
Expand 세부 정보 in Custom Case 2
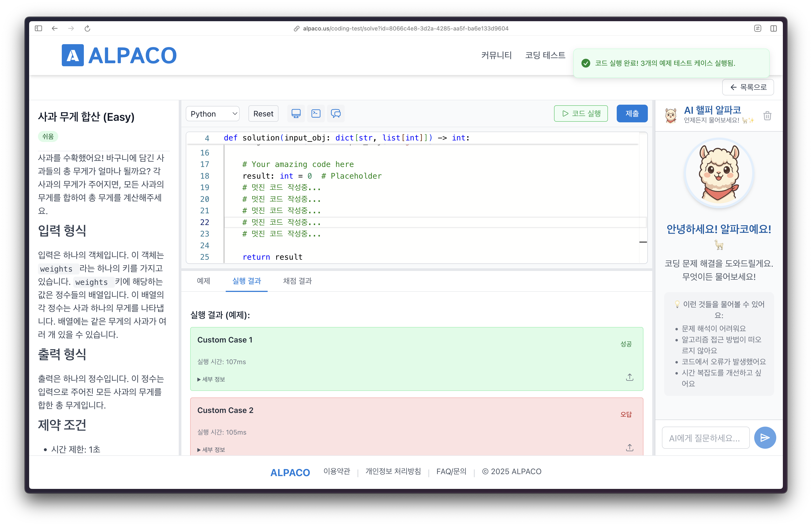(211, 450)
